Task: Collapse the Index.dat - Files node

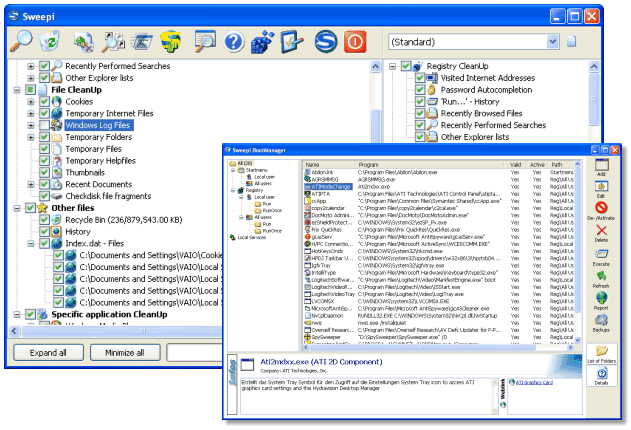Action: (x=31, y=244)
